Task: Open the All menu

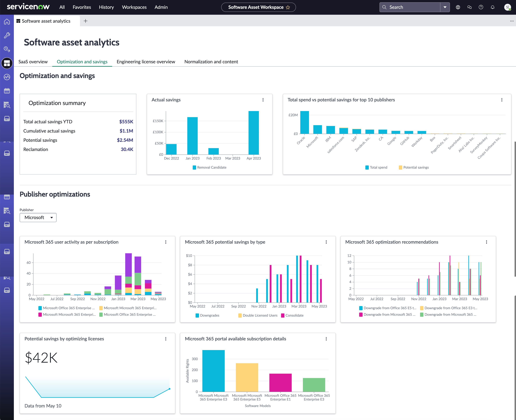Action: [62, 7]
